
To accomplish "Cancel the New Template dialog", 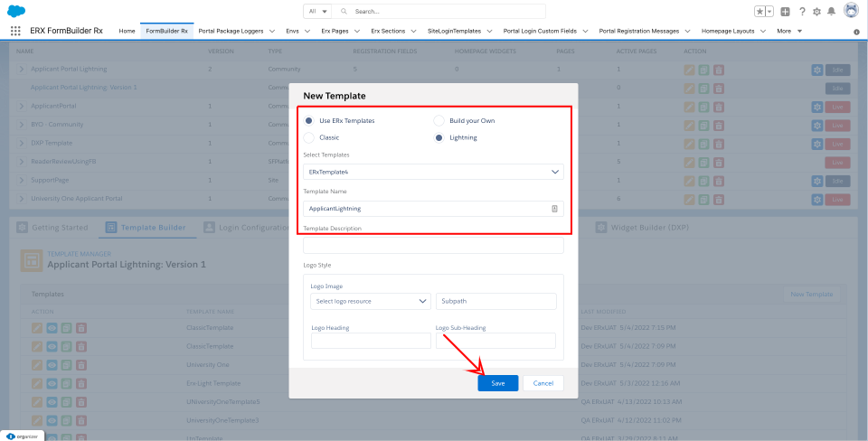I will tap(542, 383).
